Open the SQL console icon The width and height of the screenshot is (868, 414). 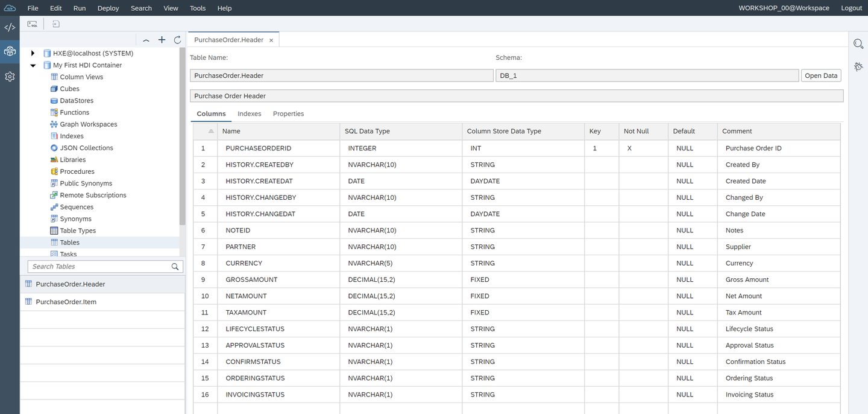tap(33, 24)
